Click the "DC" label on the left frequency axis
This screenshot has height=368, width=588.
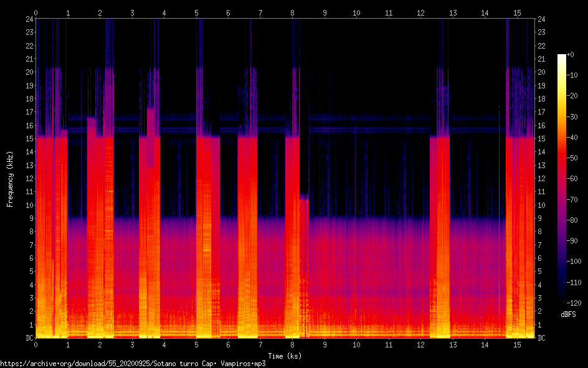pyautogui.click(x=29, y=338)
